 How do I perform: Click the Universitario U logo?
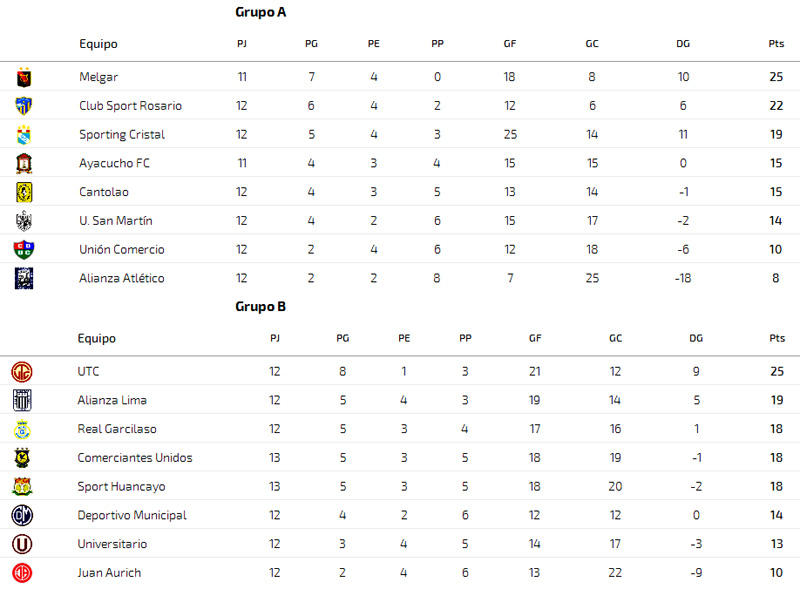(x=22, y=544)
